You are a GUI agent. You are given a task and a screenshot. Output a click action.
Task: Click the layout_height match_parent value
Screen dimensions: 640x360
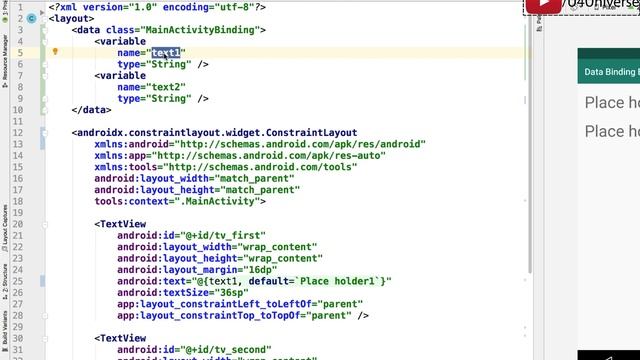click(x=260, y=190)
